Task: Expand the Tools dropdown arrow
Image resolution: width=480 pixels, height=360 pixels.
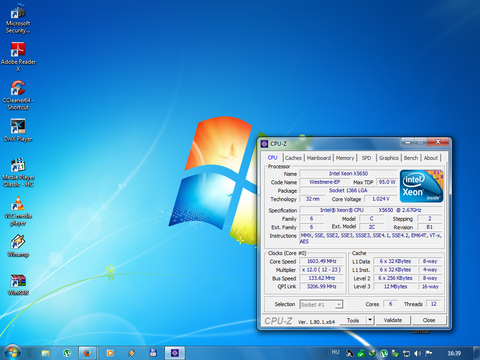Action: (x=370, y=320)
